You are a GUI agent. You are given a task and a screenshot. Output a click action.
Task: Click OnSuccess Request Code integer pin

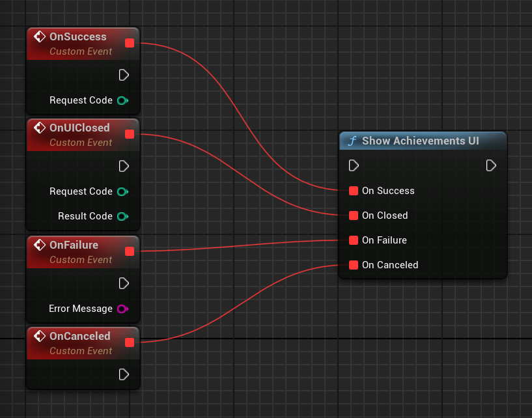[122, 100]
